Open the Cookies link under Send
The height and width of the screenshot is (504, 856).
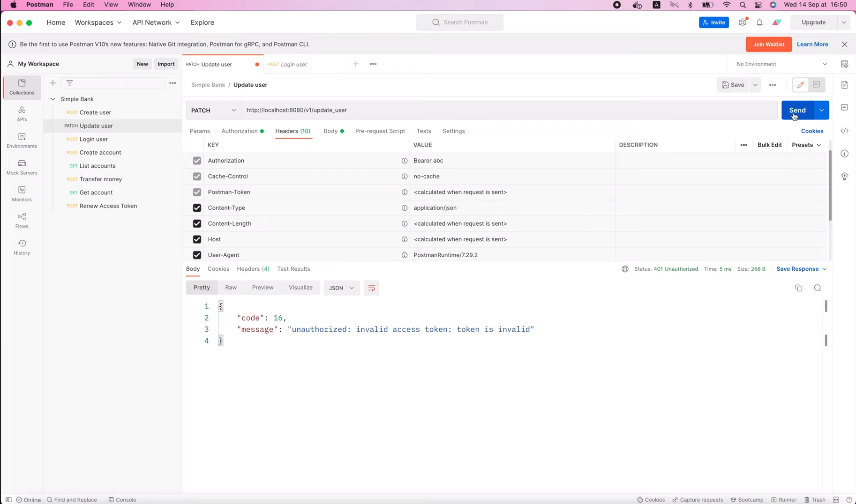click(812, 131)
